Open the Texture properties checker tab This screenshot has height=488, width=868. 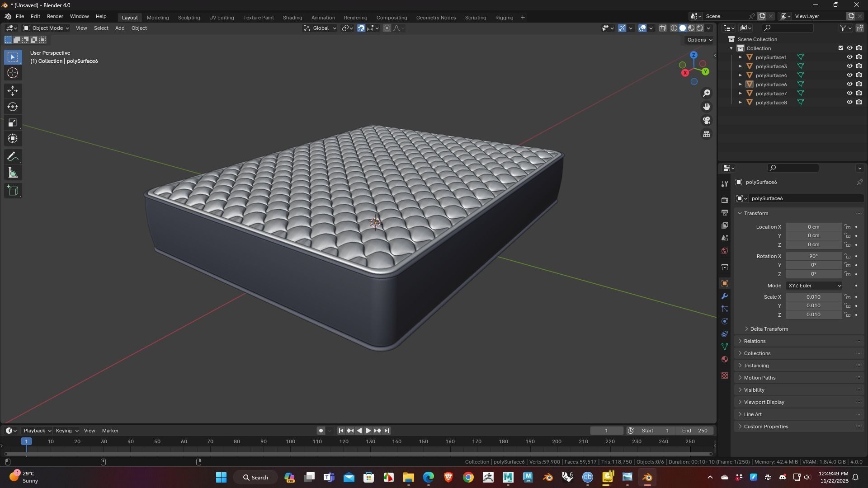725,375
